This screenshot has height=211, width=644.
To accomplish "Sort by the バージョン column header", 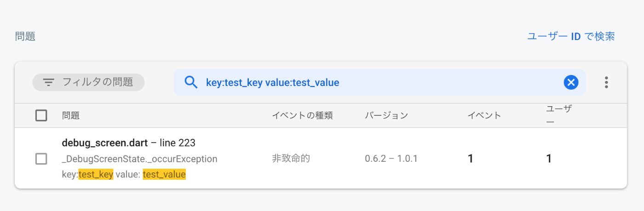I will [386, 116].
